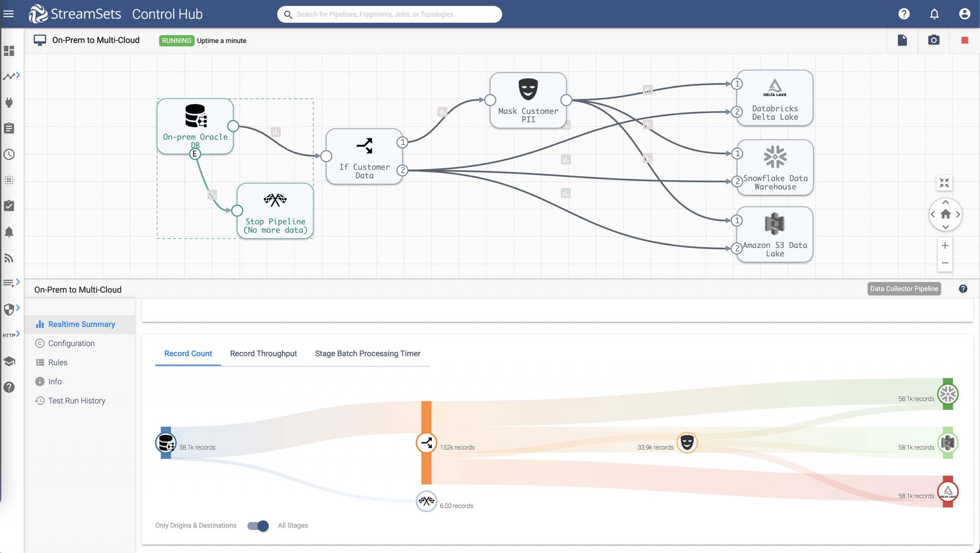This screenshot has width=980, height=553.
Task: Open the clipboard Jobs sidebar icon
Action: pos(9,128)
